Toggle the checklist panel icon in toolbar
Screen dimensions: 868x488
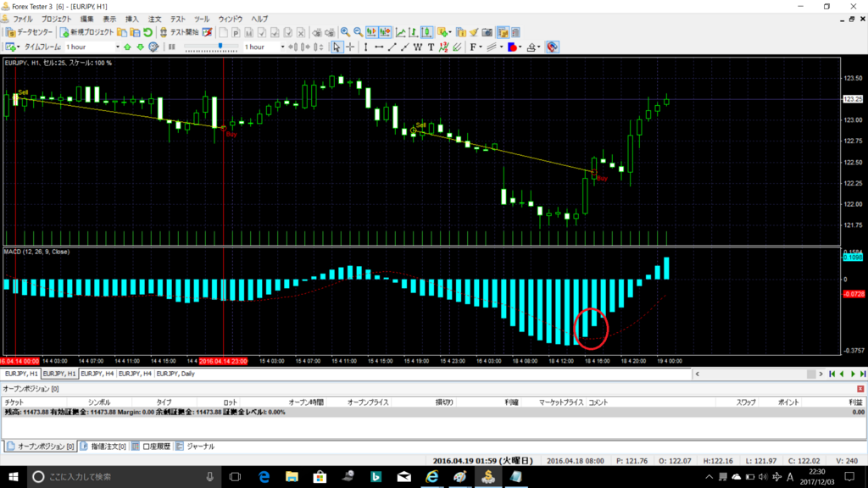click(x=516, y=33)
